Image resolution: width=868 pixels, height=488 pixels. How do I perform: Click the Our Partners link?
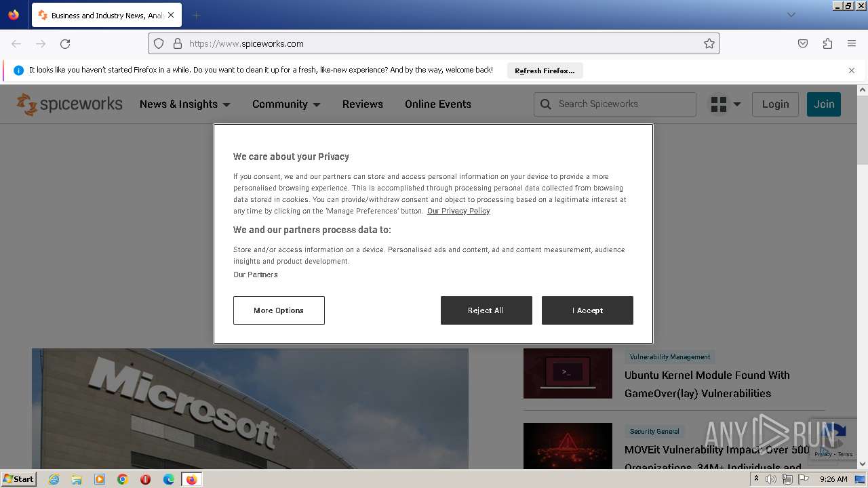click(x=256, y=274)
